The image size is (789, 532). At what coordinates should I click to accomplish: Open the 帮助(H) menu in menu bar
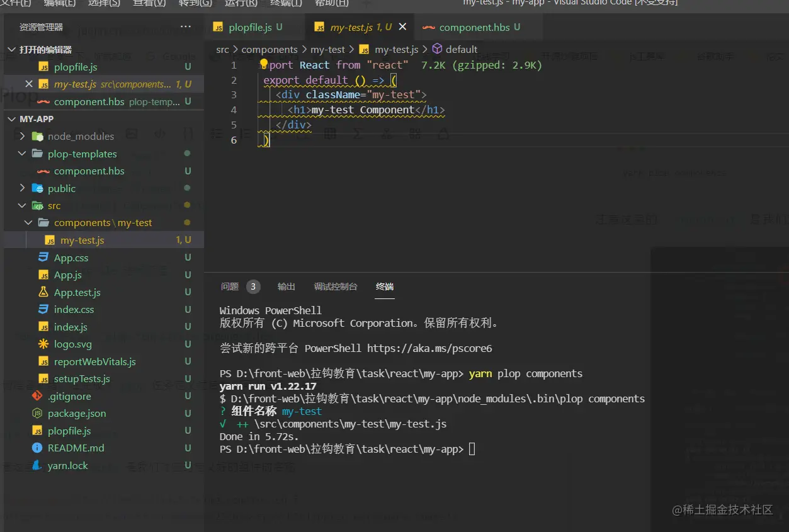tap(332, 3)
